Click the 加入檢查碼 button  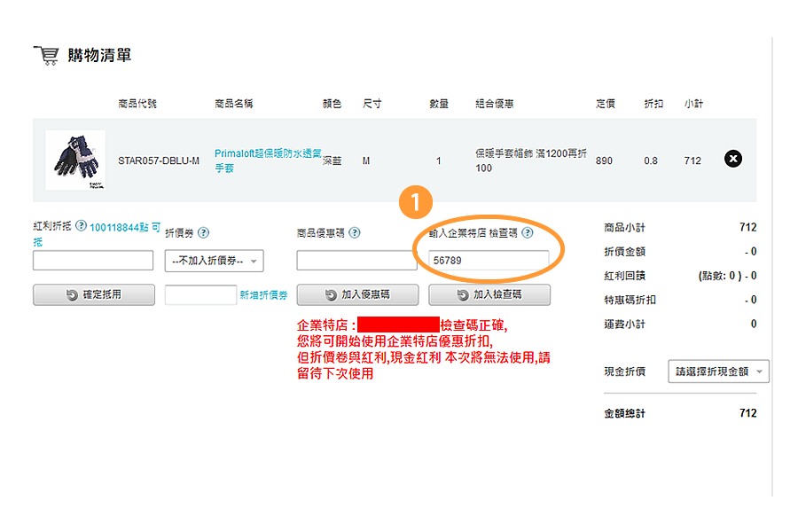pos(489,294)
